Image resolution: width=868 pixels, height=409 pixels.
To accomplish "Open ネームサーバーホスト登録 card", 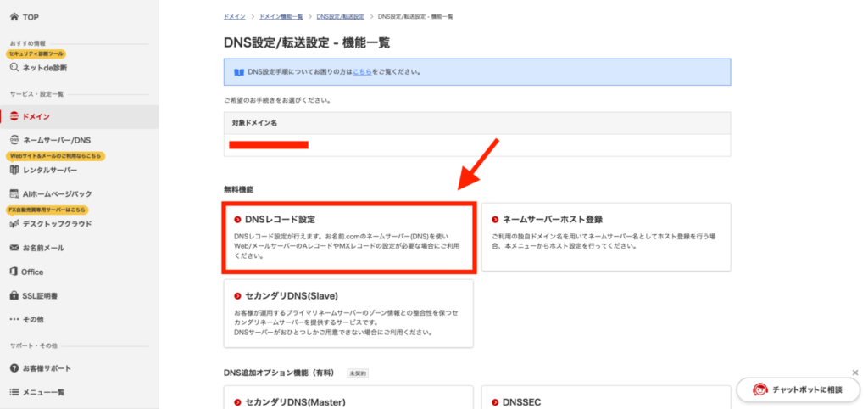I will (605, 237).
